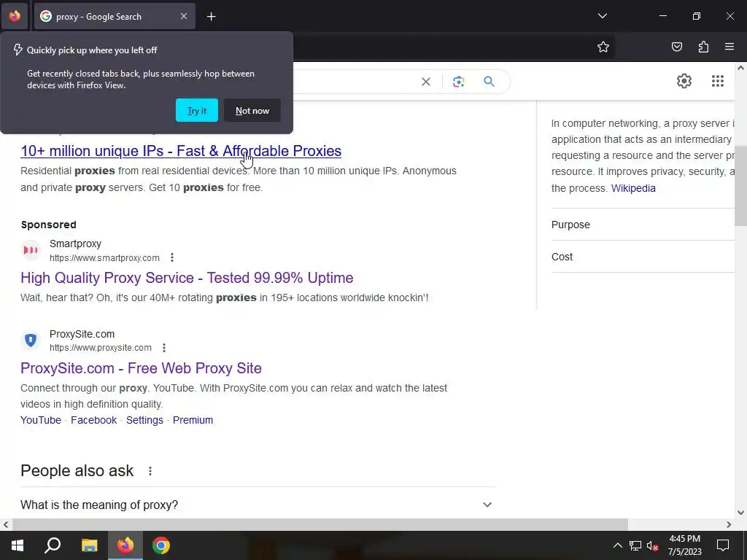Open the Premium sitelink

point(193,420)
